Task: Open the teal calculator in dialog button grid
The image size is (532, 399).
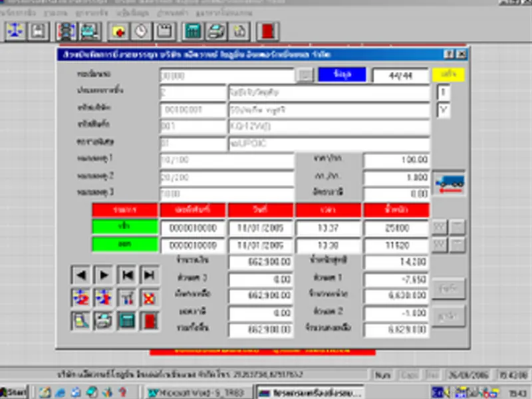Action: 126,321
